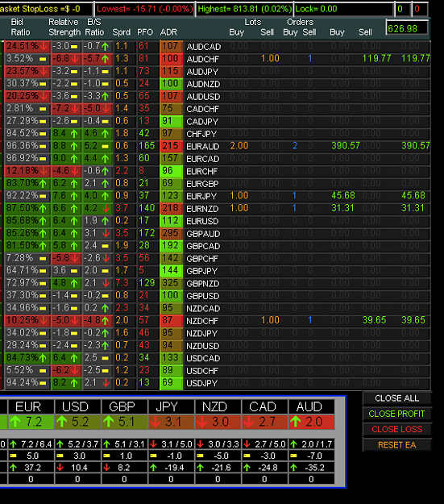Click EURAUD buy lots value 2.00

tap(239, 146)
